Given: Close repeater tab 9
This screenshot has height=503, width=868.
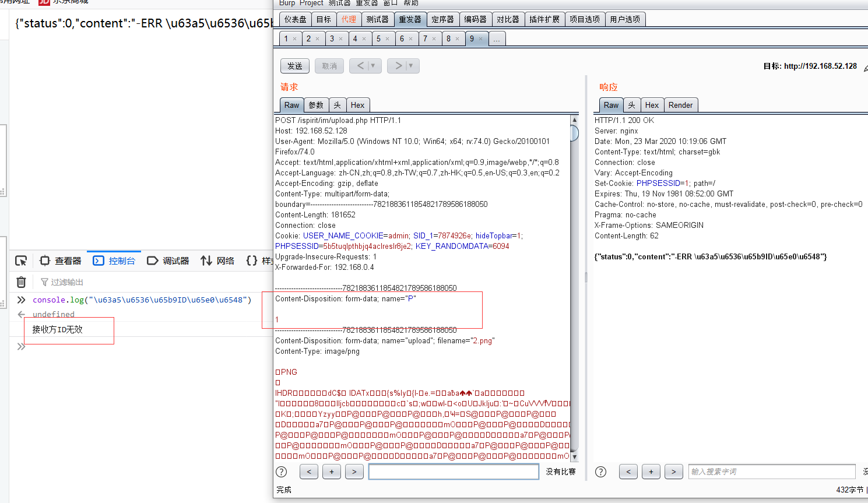Looking at the screenshot, I should point(480,39).
